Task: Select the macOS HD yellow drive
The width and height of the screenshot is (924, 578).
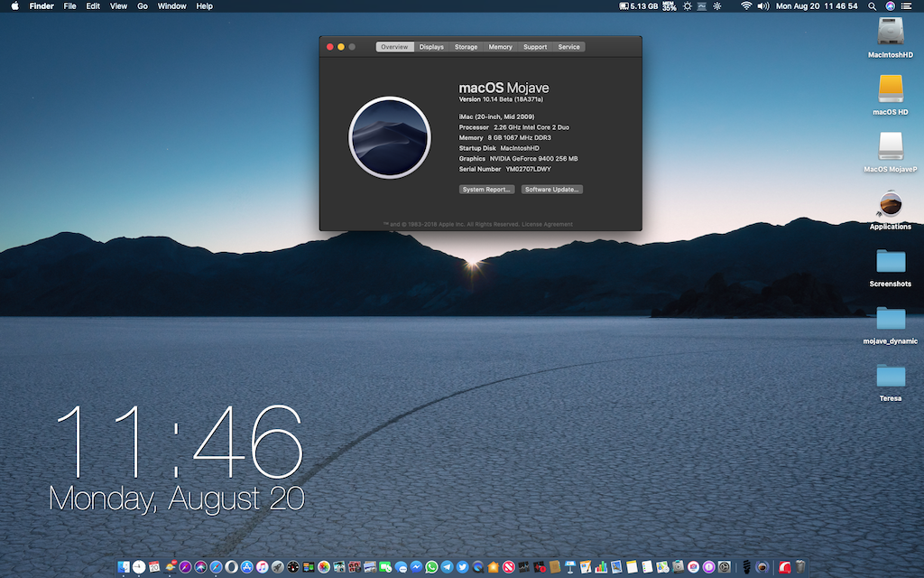Action: (891, 89)
